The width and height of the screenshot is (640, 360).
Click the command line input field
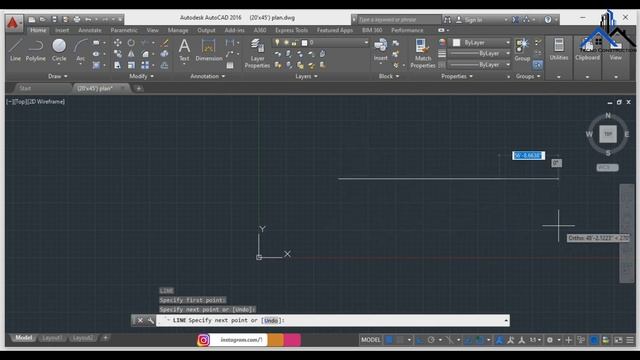333,320
